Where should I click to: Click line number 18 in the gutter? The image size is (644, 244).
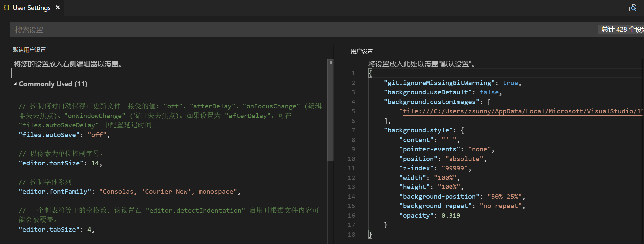pos(351,234)
